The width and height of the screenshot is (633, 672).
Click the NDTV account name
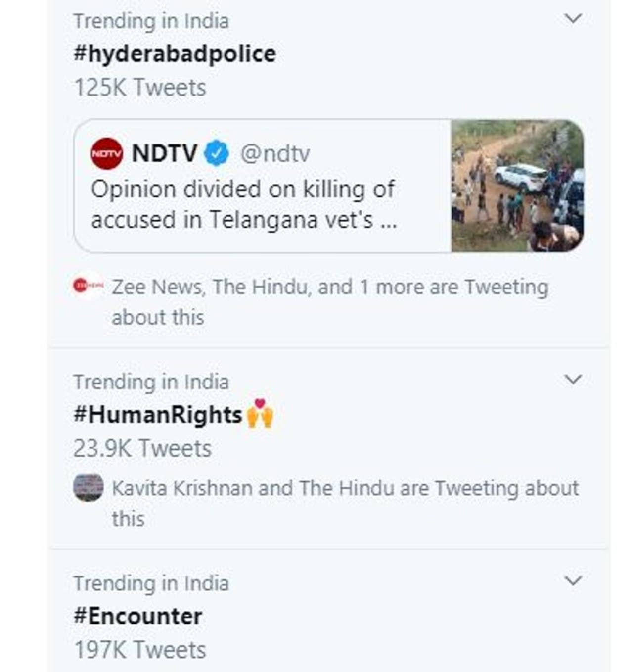point(164,153)
